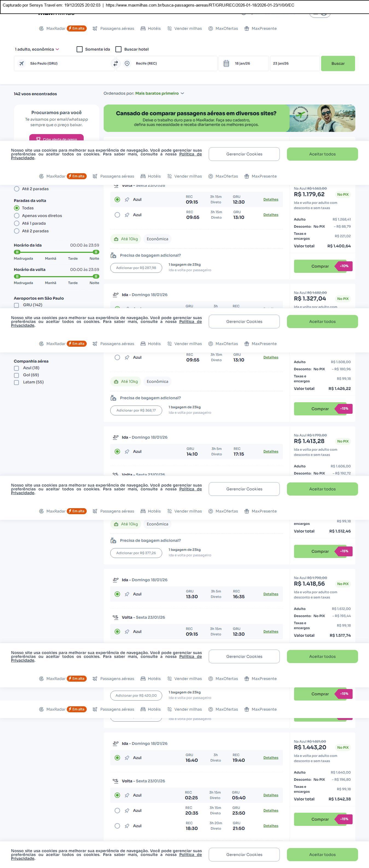Image resolution: width=369 pixels, height=868 pixels.
Task: Enable the 'Somente ida' checkbox
Action: coord(80,49)
